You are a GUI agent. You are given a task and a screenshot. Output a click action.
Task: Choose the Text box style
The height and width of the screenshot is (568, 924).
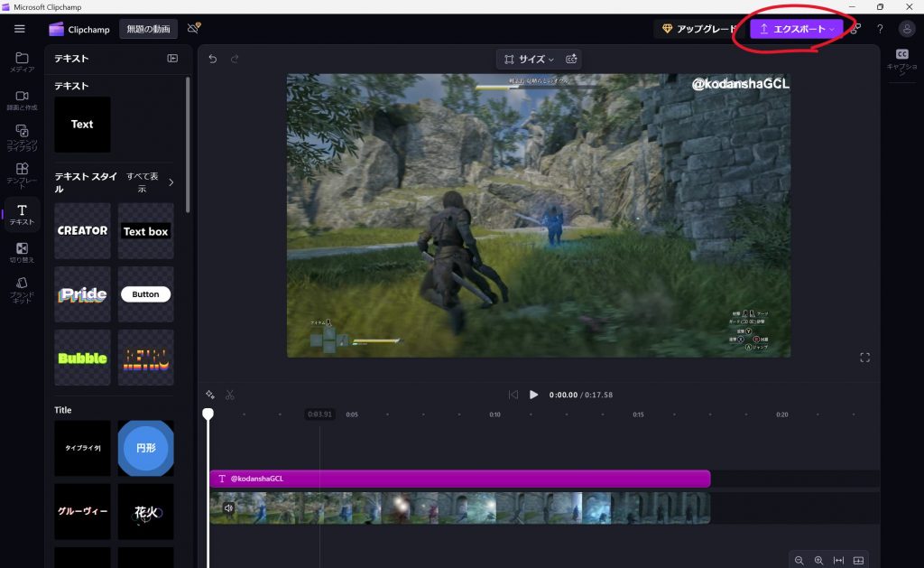[x=145, y=230]
